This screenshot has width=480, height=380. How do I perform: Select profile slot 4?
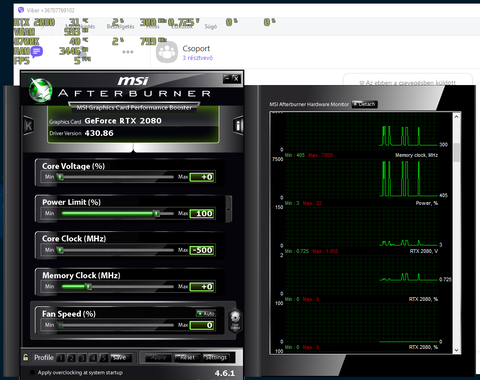point(93,358)
